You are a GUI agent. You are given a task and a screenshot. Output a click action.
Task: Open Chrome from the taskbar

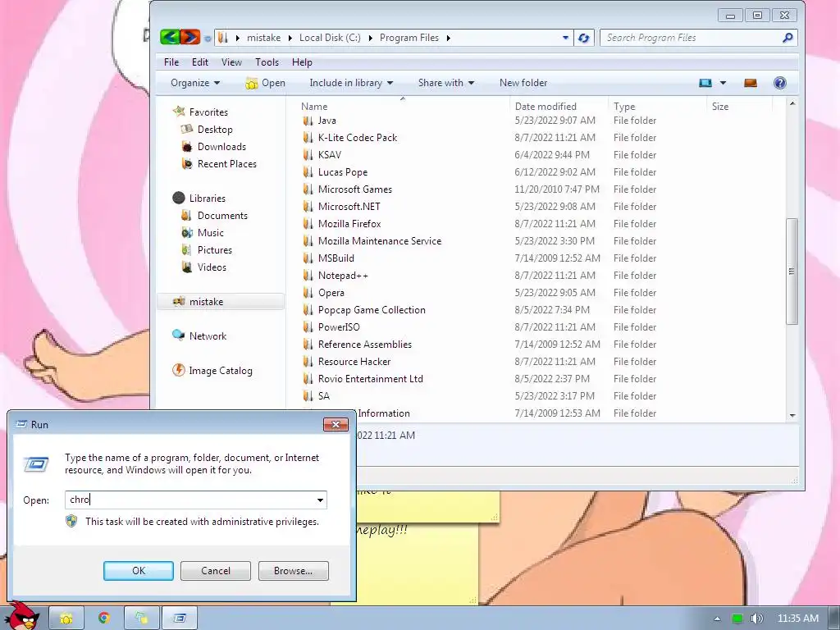coord(104,619)
